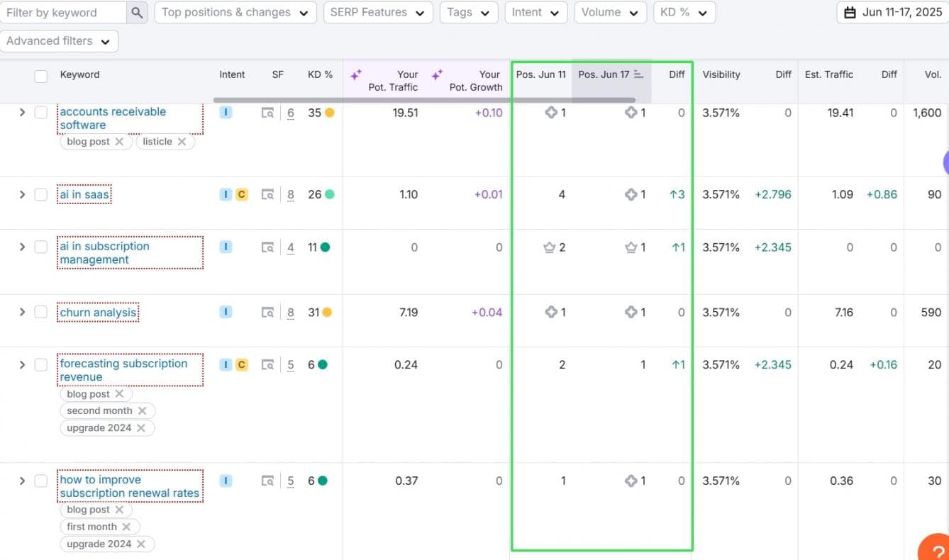Check the box for ai in saas
949x560 pixels.
(41, 194)
